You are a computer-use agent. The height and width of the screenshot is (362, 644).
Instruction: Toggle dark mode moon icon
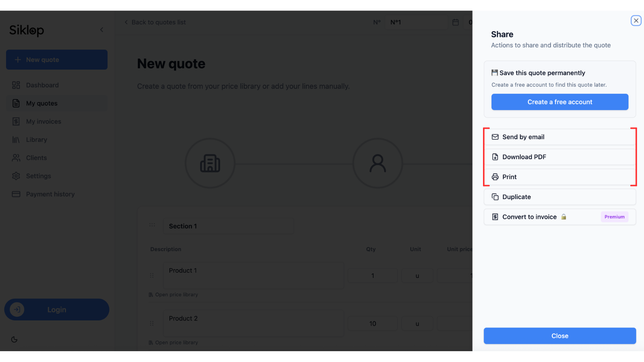tap(14, 339)
